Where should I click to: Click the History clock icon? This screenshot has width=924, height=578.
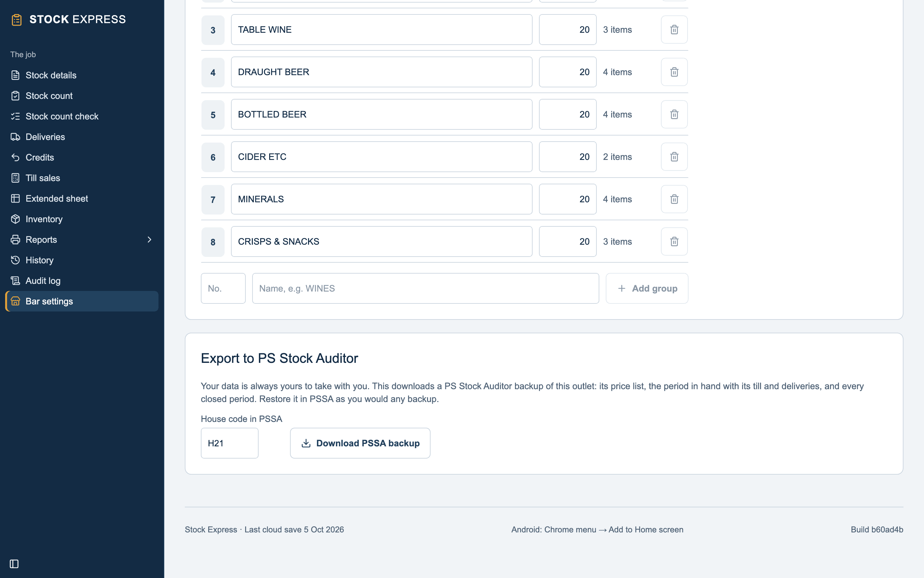tap(15, 260)
